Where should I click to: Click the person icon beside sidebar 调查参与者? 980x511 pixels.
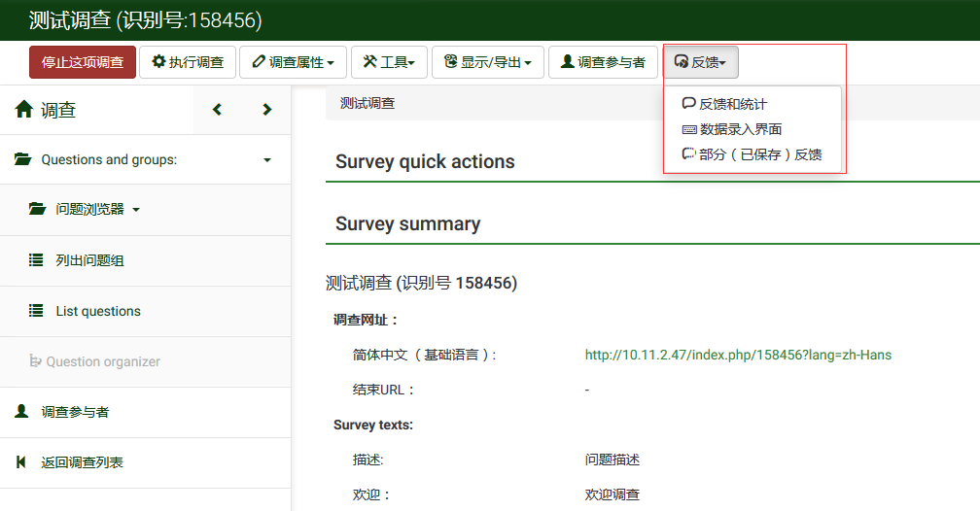(21, 412)
